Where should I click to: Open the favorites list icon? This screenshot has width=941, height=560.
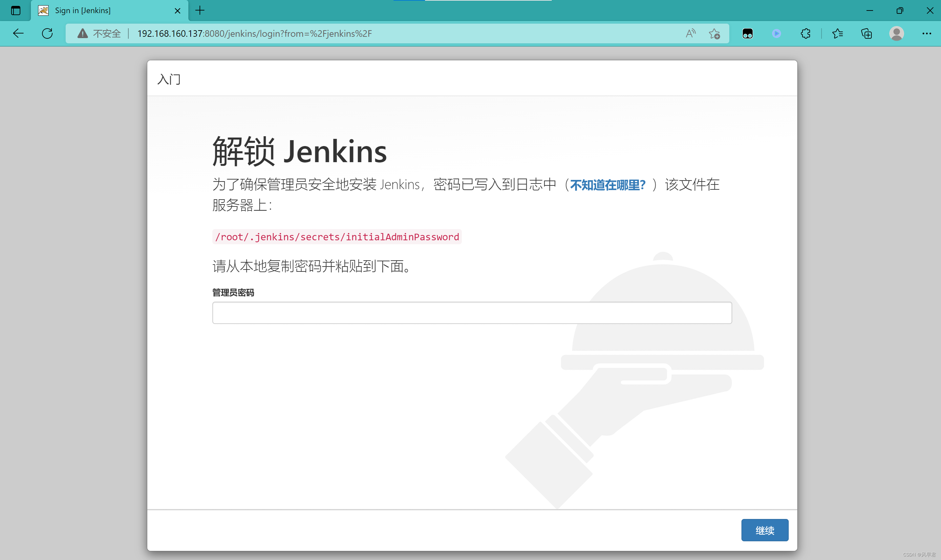[837, 33]
